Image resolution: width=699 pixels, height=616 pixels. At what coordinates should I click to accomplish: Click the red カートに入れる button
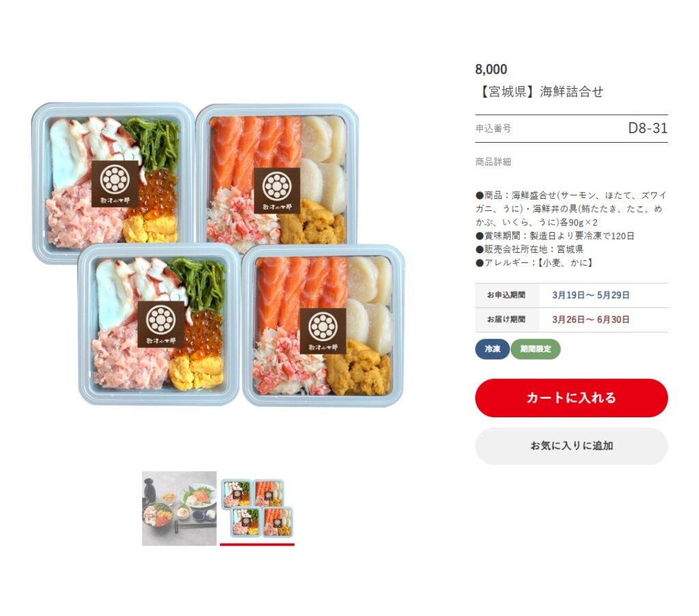tap(571, 397)
